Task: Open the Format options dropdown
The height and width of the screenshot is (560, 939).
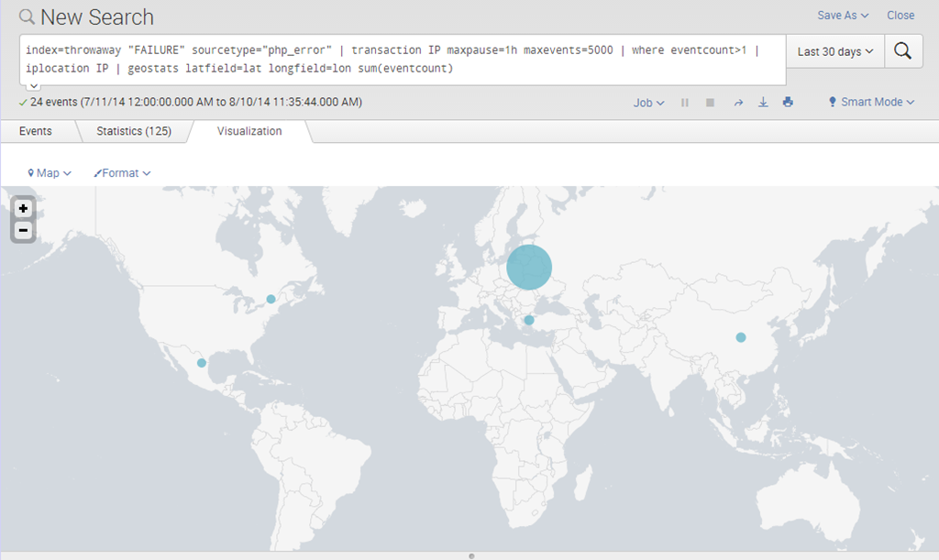Action: coord(122,173)
